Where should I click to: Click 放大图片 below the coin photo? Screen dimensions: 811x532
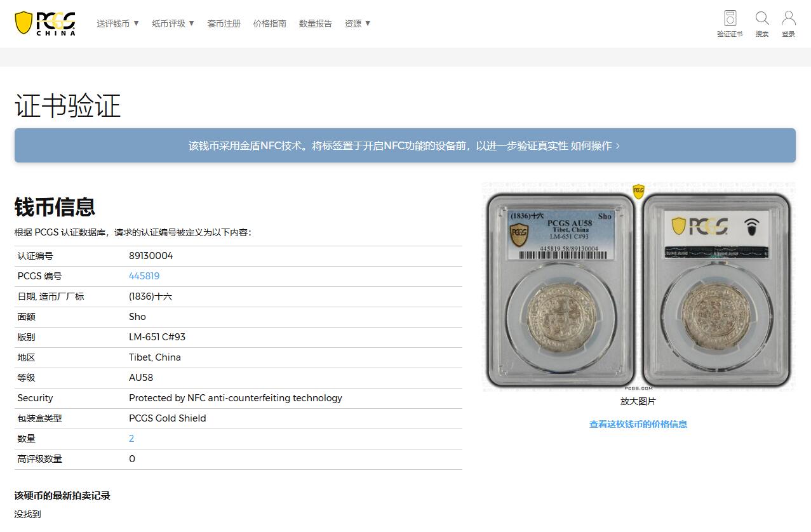pos(638,401)
